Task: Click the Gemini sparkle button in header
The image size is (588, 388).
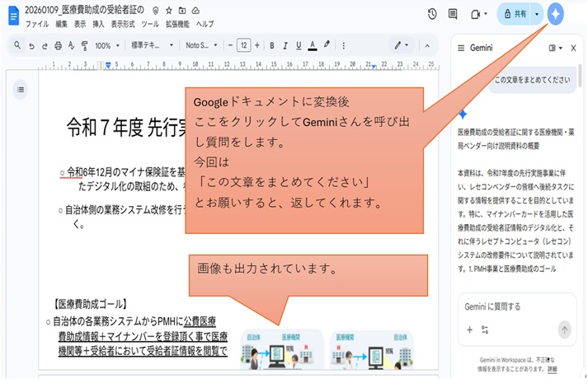Action: pos(555,14)
